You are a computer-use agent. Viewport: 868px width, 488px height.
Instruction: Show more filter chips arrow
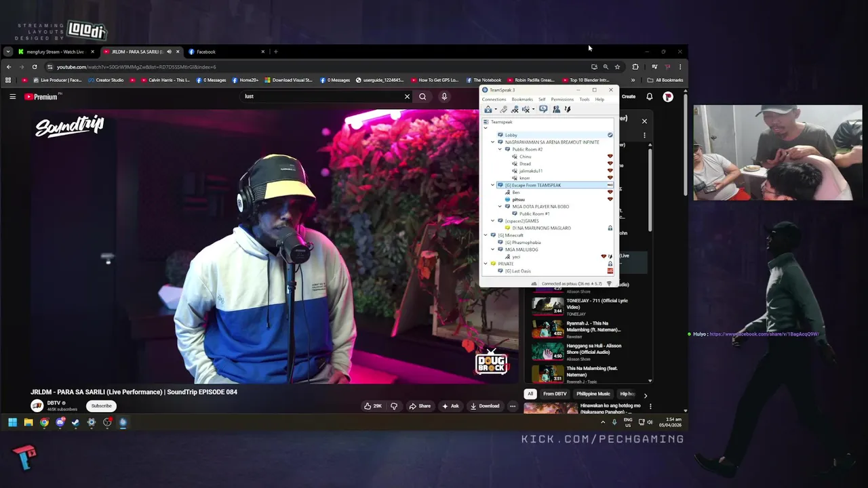pyautogui.click(x=645, y=394)
